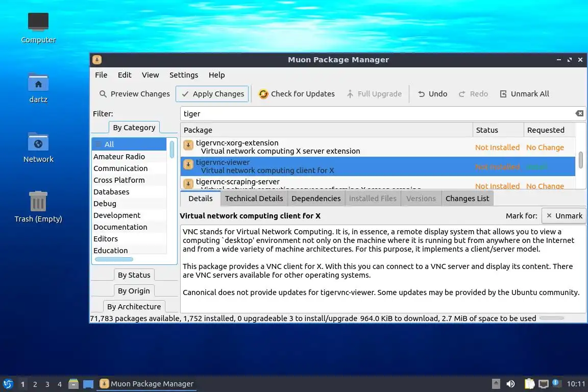Select the All category
The height and width of the screenshot is (392, 588).
click(129, 144)
